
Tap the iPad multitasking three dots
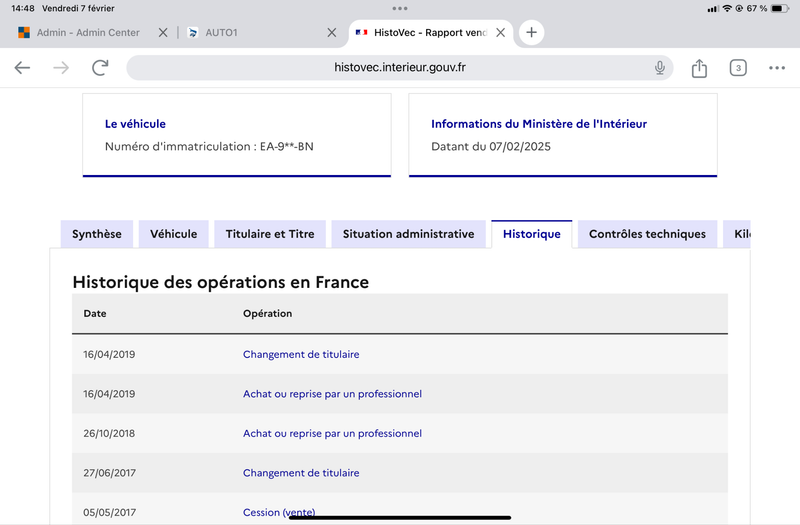point(400,8)
